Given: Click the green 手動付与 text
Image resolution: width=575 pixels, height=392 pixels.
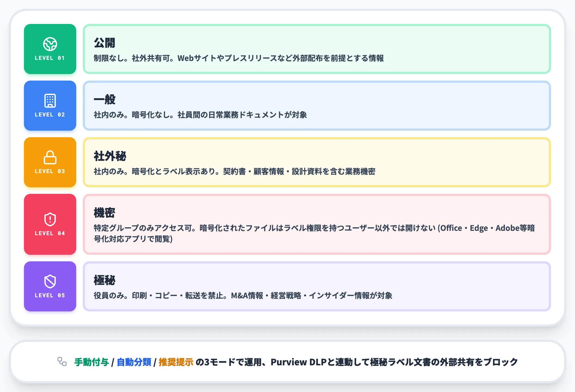Looking at the screenshot, I should 91,362.
